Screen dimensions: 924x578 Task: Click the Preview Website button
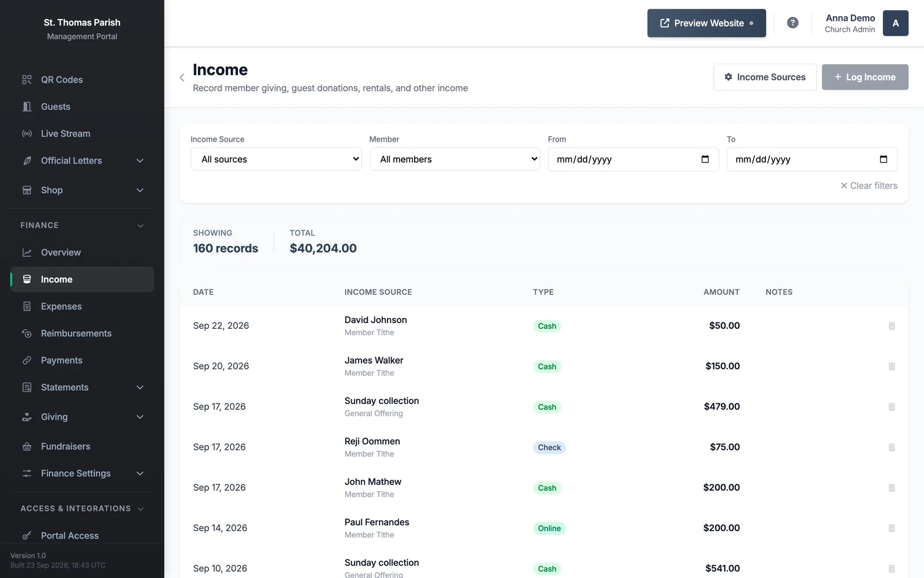click(706, 23)
